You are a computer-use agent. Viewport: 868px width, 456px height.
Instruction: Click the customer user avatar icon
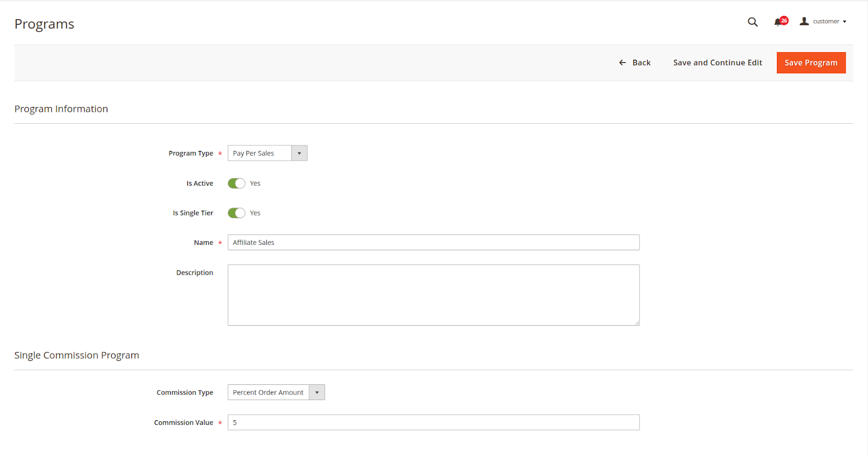pyautogui.click(x=804, y=21)
